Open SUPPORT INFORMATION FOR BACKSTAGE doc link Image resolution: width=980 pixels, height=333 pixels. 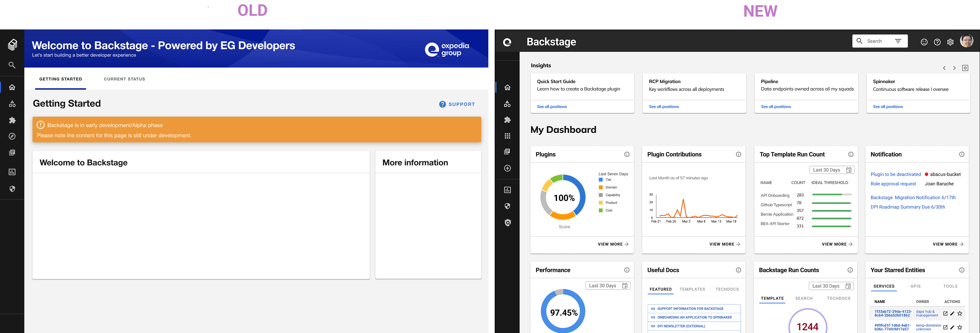[690, 309]
